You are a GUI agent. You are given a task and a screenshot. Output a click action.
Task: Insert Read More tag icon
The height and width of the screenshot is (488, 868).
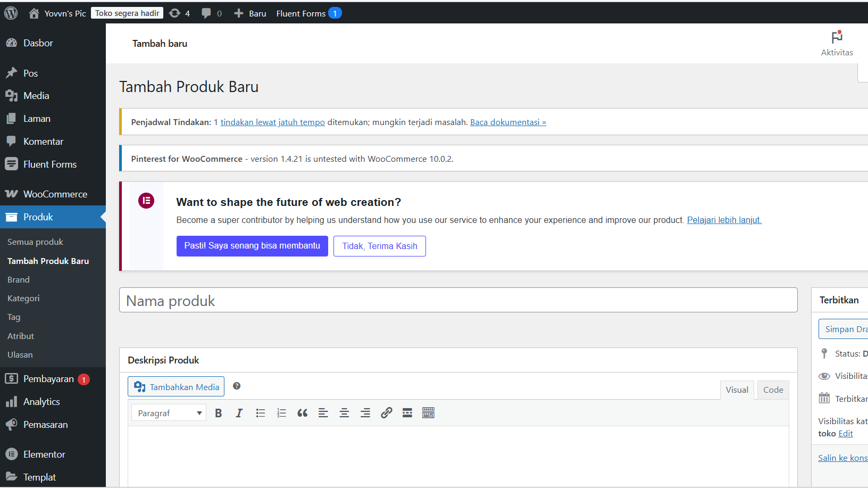point(407,413)
